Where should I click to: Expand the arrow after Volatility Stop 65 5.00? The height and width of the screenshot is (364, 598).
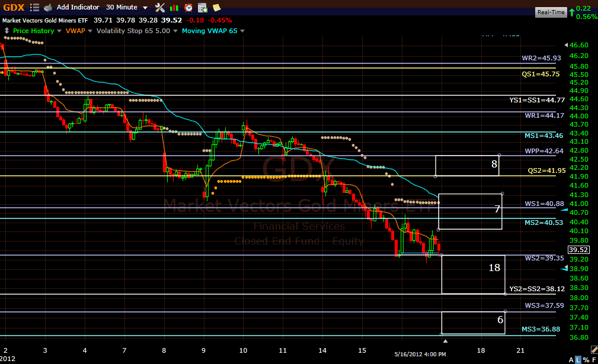point(175,31)
